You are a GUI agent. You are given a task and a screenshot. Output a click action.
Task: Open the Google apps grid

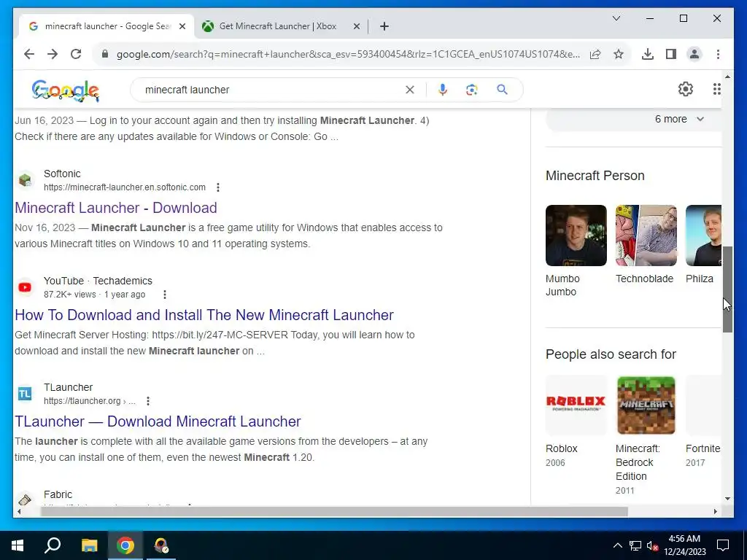pyautogui.click(x=716, y=89)
